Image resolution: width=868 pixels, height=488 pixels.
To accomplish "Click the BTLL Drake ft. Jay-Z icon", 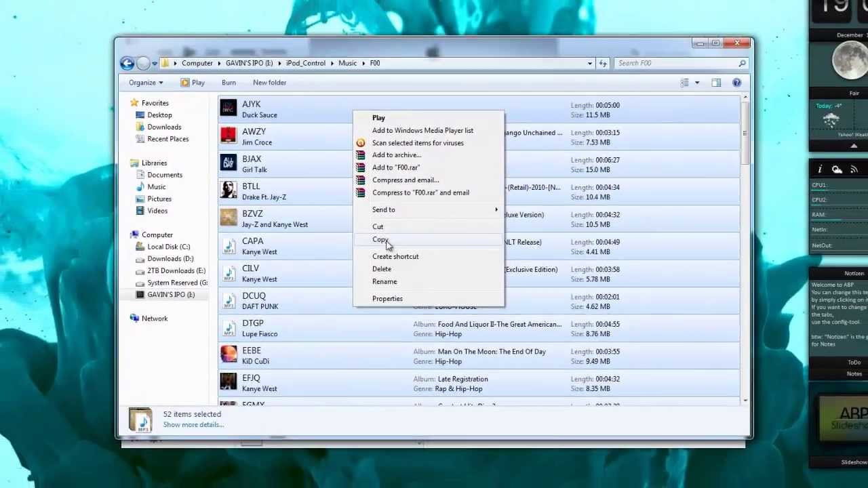I will tap(229, 190).
